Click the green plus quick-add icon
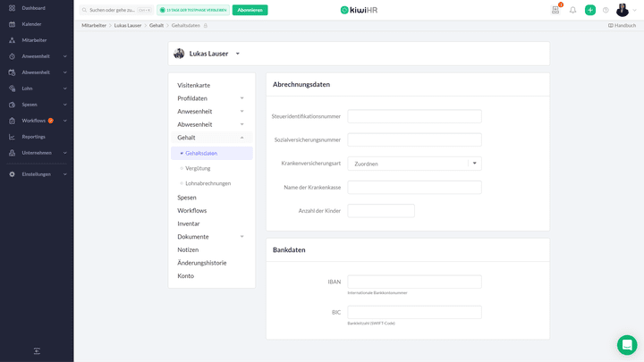 [589, 10]
